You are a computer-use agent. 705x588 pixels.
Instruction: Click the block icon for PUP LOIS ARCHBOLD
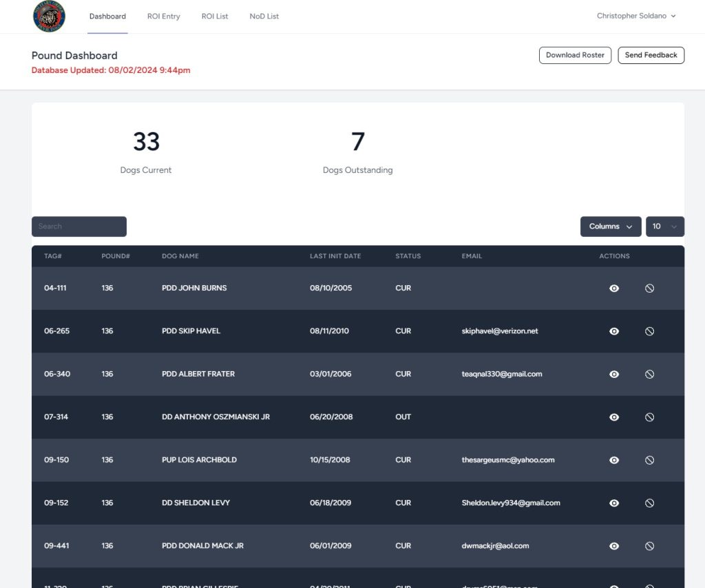(x=649, y=460)
